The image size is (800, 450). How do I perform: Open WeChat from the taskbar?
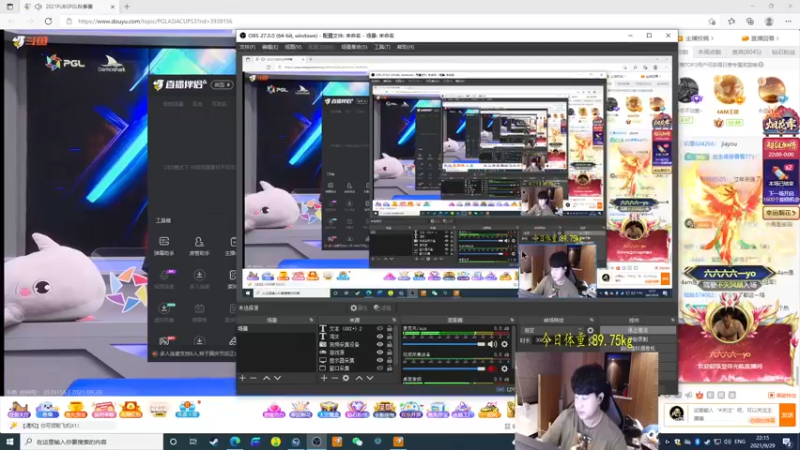click(357, 442)
